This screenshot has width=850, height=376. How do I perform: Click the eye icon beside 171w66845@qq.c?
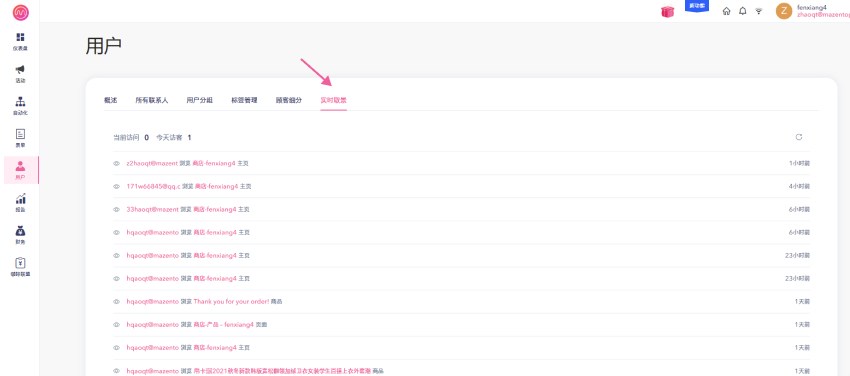coord(116,186)
